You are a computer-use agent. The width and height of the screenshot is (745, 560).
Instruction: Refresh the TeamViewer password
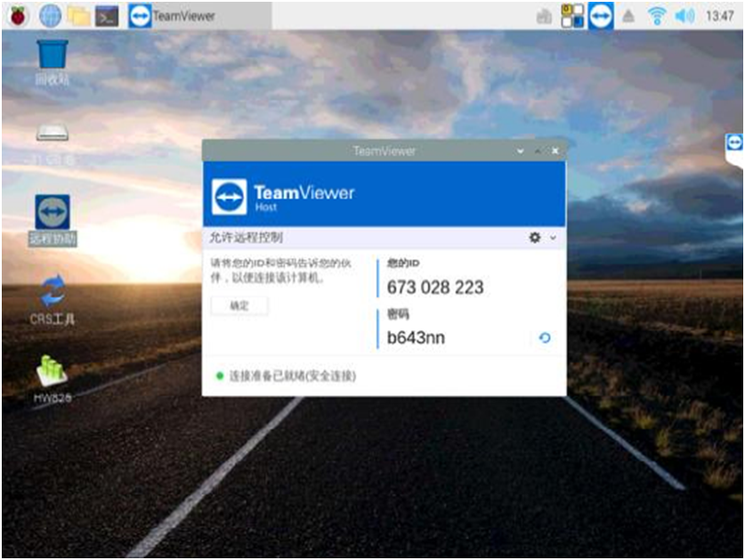click(x=545, y=338)
